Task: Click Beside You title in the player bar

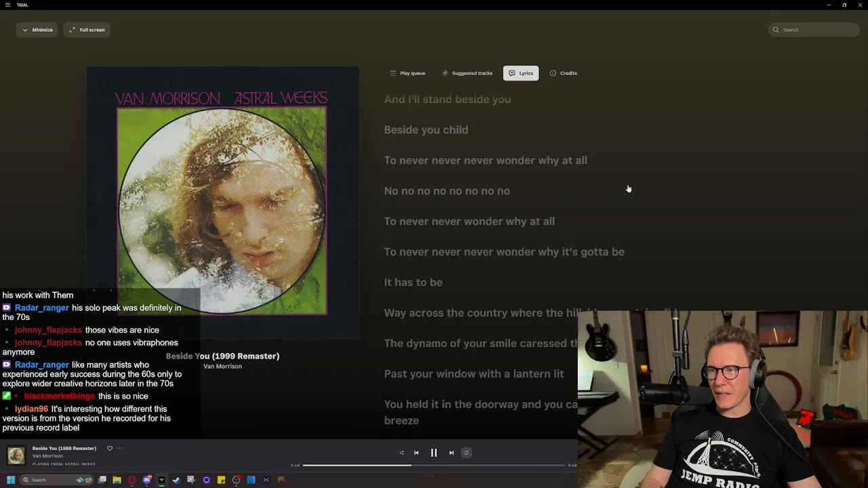Action: [x=64, y=448]
